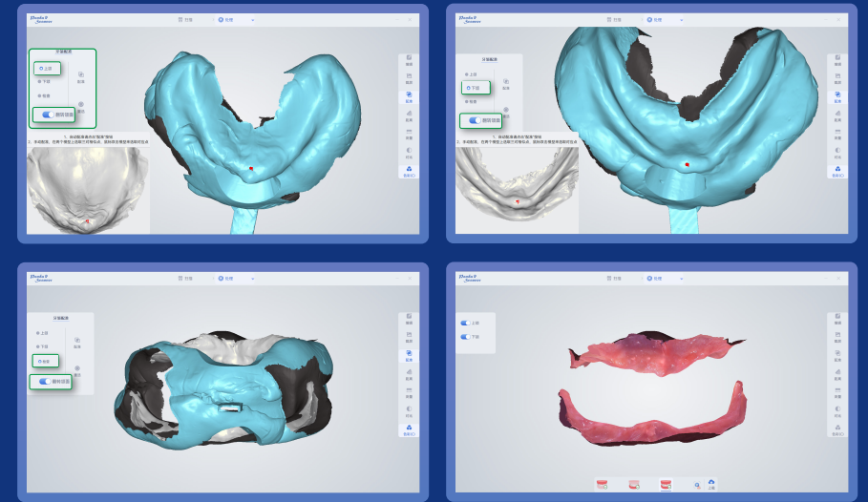Screen dimensions: 868x502
Task: Click selected third jaw icon, bottom-right window's bar
Action: pyautogui.click(x=666, y=485)
